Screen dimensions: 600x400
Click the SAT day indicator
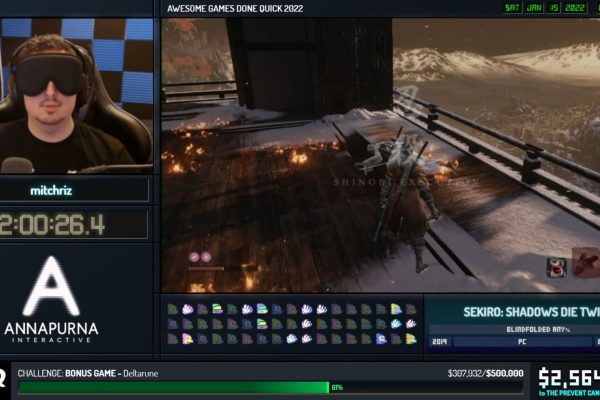(512, 8)
